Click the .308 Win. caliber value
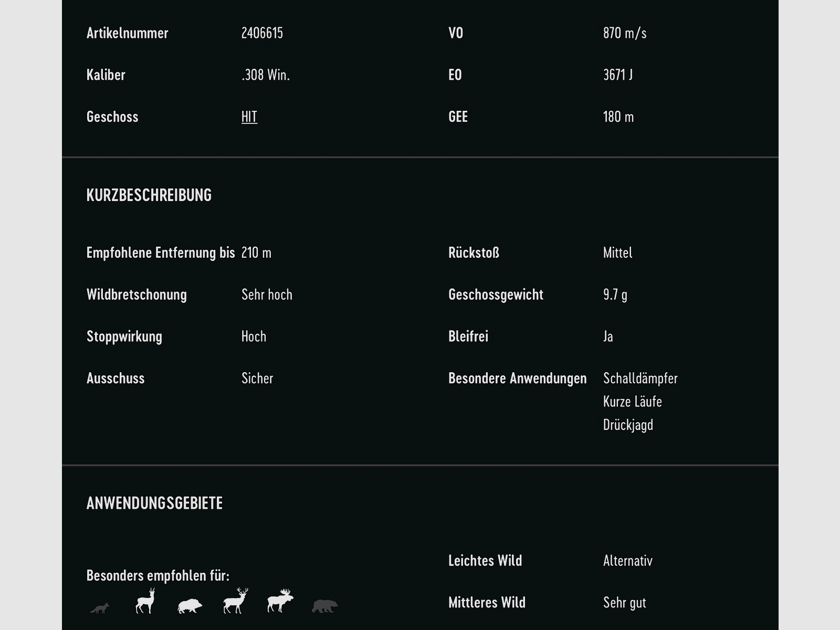Viewport: 840px width, 630px height. point(266,75)
